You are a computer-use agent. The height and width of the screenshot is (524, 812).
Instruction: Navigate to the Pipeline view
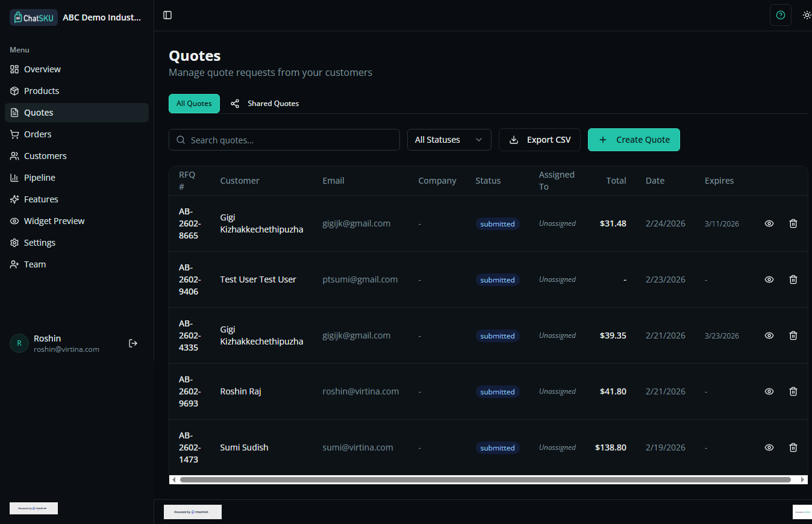(x=40, y=177)
